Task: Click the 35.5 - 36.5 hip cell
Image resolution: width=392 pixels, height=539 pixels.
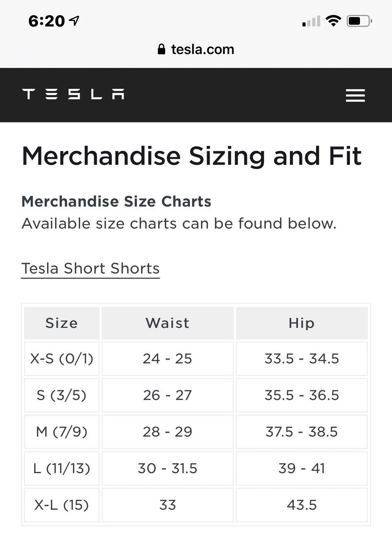Action: coord(302,395)
